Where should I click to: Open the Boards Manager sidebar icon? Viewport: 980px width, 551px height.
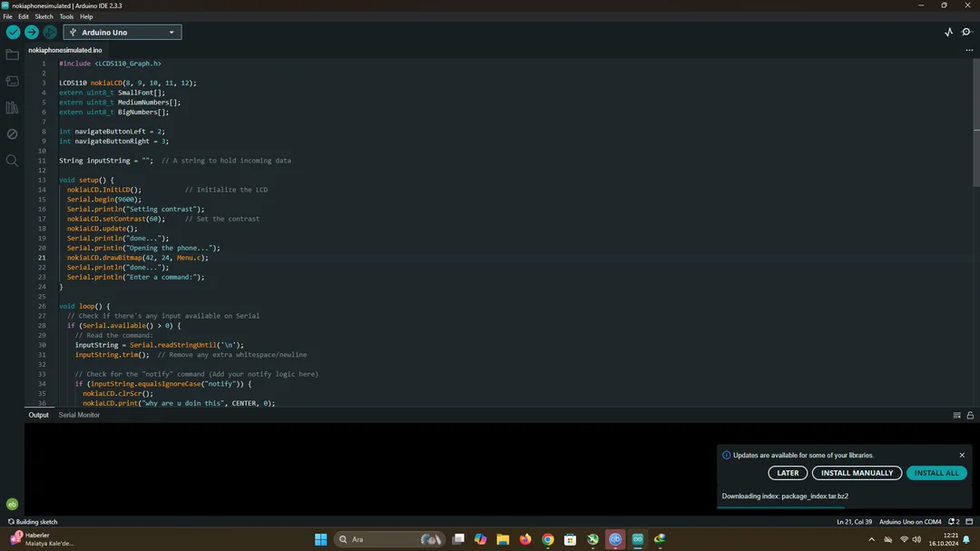click(x=12, y=82)
